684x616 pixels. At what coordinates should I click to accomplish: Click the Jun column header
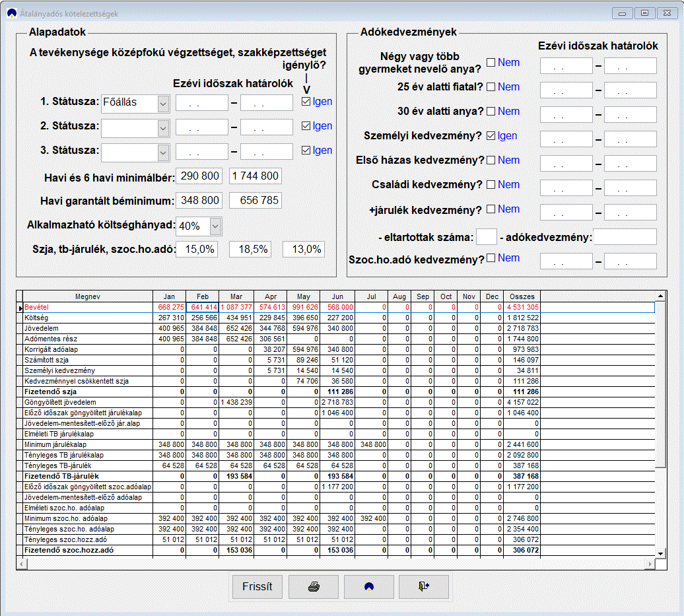click(x=337, y=296)
